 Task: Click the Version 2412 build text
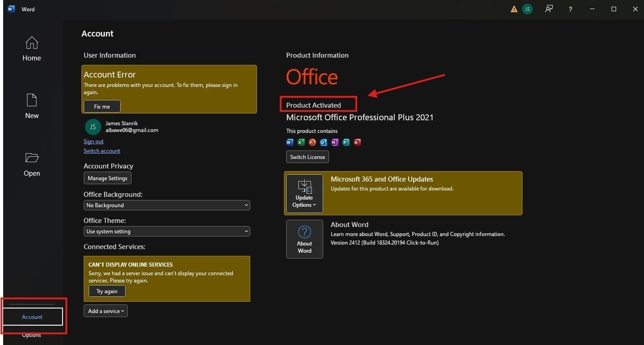pos(385,243)
